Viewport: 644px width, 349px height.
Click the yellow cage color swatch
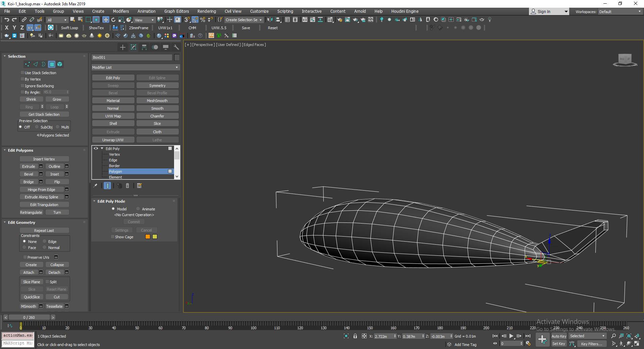[155, 237]
